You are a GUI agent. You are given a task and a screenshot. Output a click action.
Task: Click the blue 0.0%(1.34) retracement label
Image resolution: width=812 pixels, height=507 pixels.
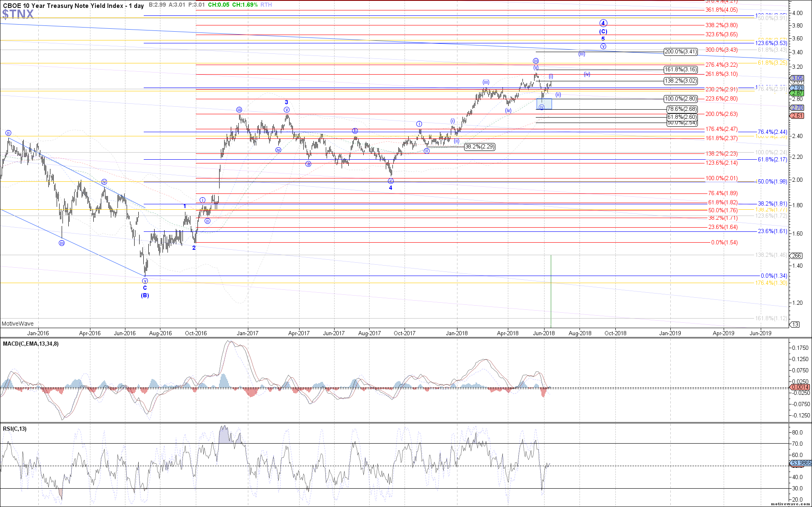click(774, 276)
